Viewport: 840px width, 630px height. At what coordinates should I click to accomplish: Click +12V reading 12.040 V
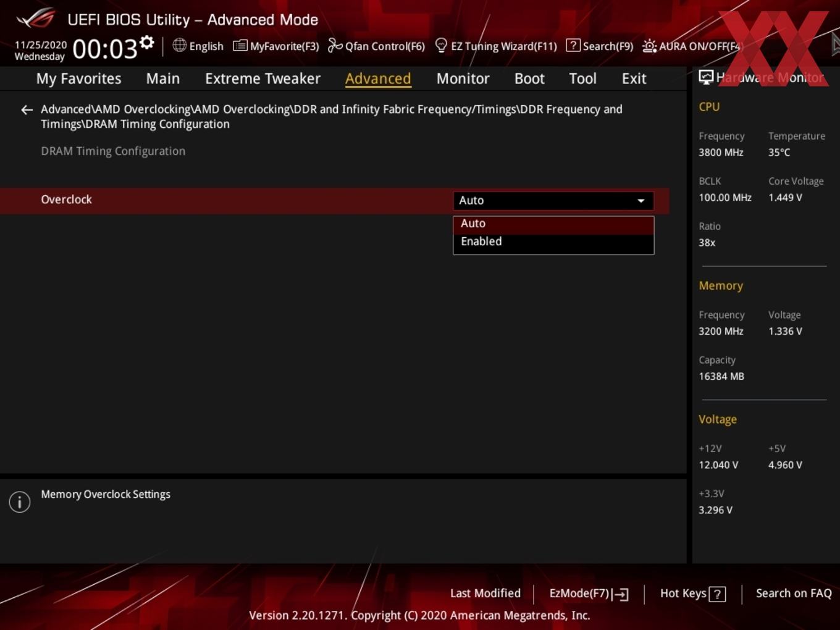point(718,464)
